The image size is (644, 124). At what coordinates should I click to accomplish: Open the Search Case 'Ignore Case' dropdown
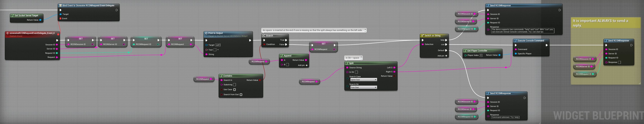click(363, 80)
